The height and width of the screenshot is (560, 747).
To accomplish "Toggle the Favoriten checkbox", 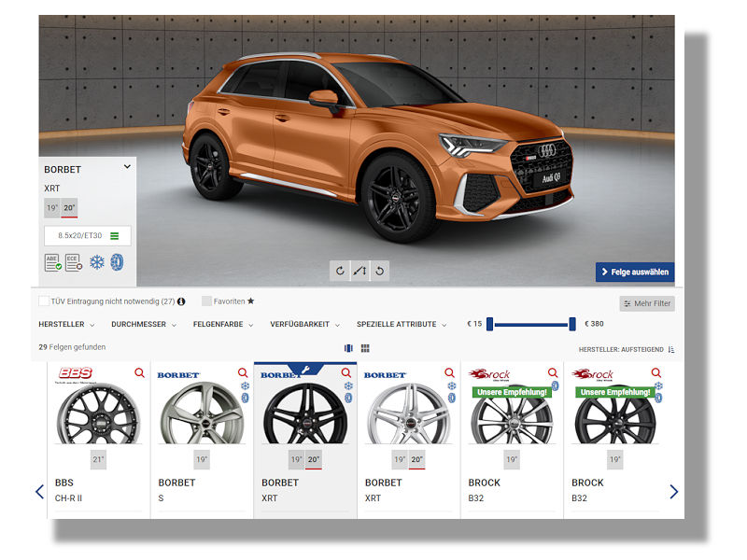I will (x=206, y=301).
